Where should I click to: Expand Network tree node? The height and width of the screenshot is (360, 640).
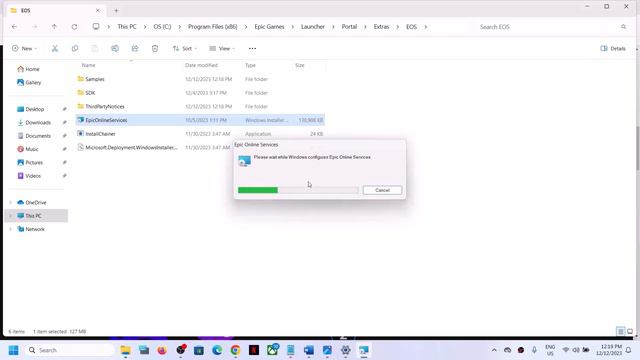(x=11, y=229)
